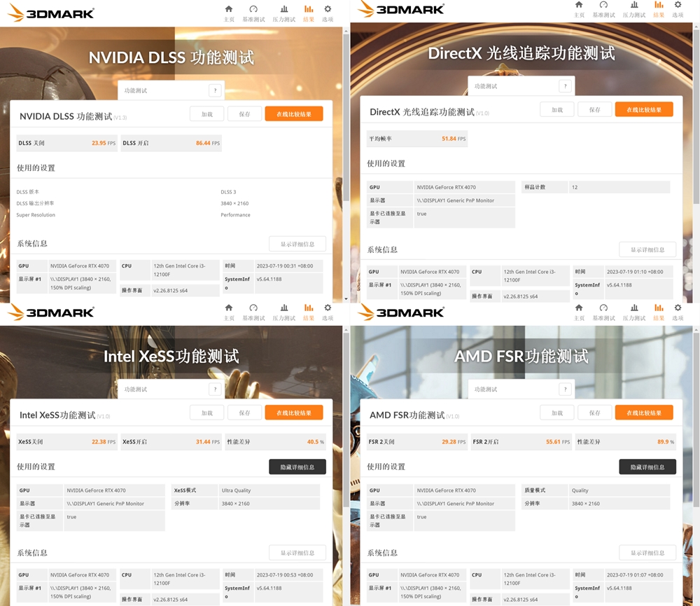Click 加载 button in Intel XeSS window

(206, 413)
